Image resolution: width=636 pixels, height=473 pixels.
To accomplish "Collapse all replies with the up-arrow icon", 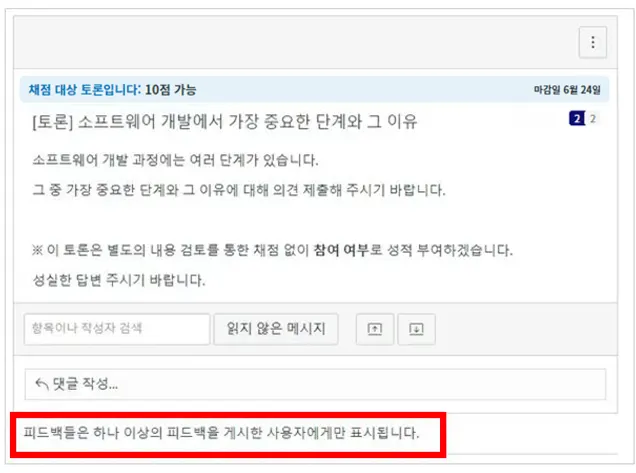I will (x=375, y=329).
